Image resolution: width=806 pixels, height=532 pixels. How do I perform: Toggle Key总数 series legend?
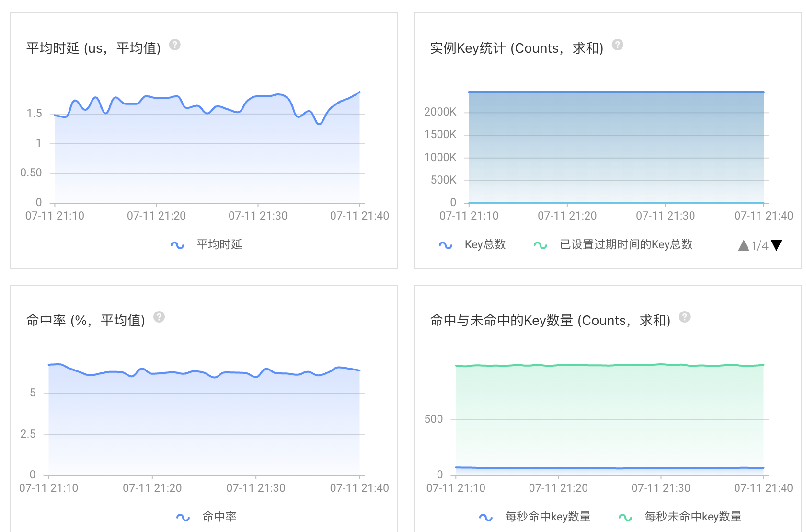[x=472, y=244]
